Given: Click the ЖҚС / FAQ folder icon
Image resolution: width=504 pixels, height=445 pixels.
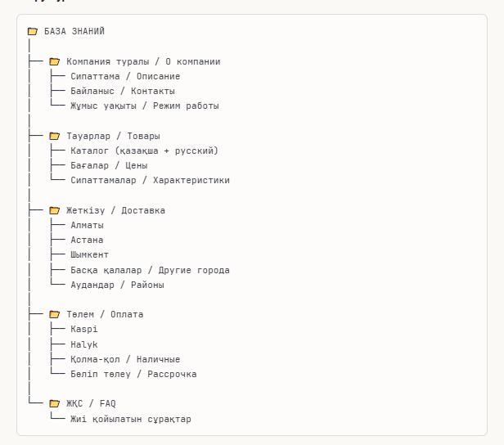Looking at the screenshot, I should coord(55,403).
